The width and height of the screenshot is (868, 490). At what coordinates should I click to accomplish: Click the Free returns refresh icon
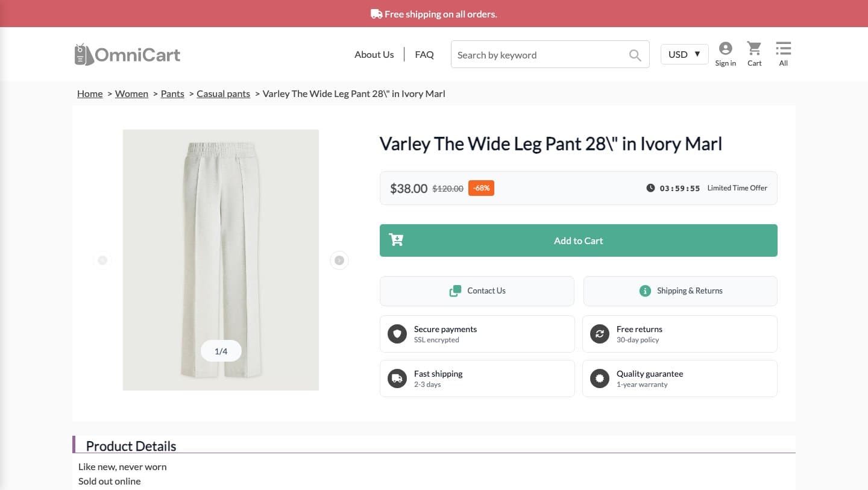[x=600, y=334]
